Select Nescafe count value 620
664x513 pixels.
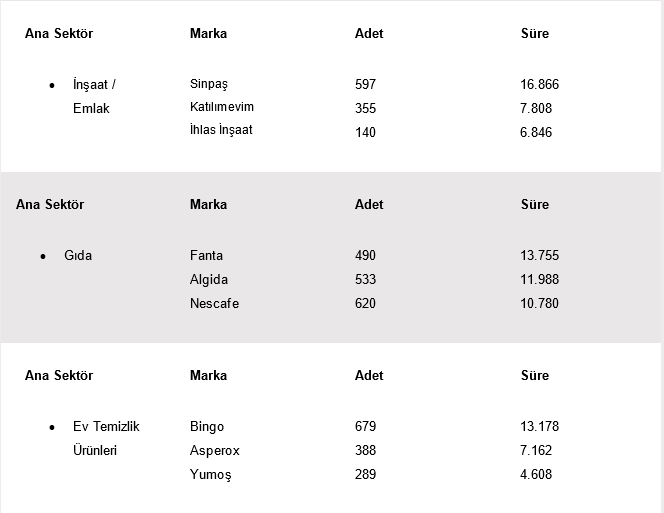coord(365,303)
